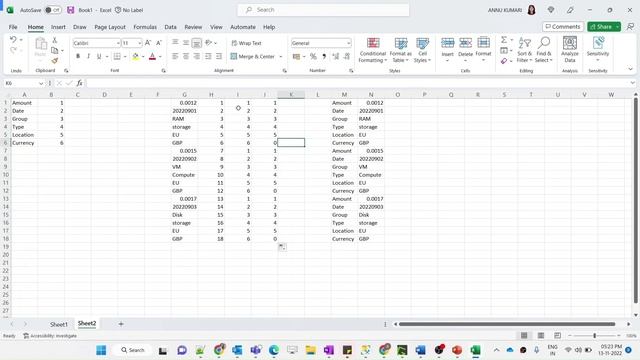Click the Undo icon
The height and width of the screenshot is (360, 640).
(x=13, y=40)
